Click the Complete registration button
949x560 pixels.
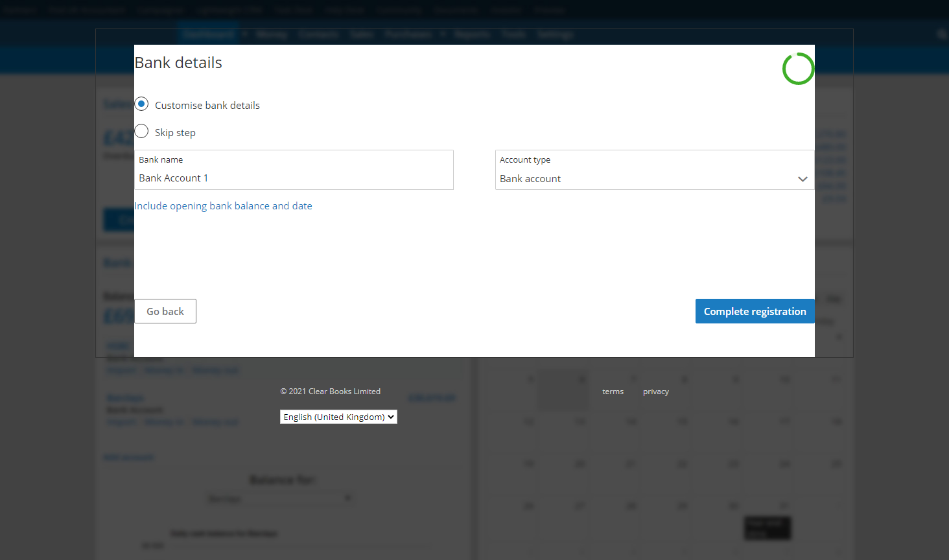(755, 311)
